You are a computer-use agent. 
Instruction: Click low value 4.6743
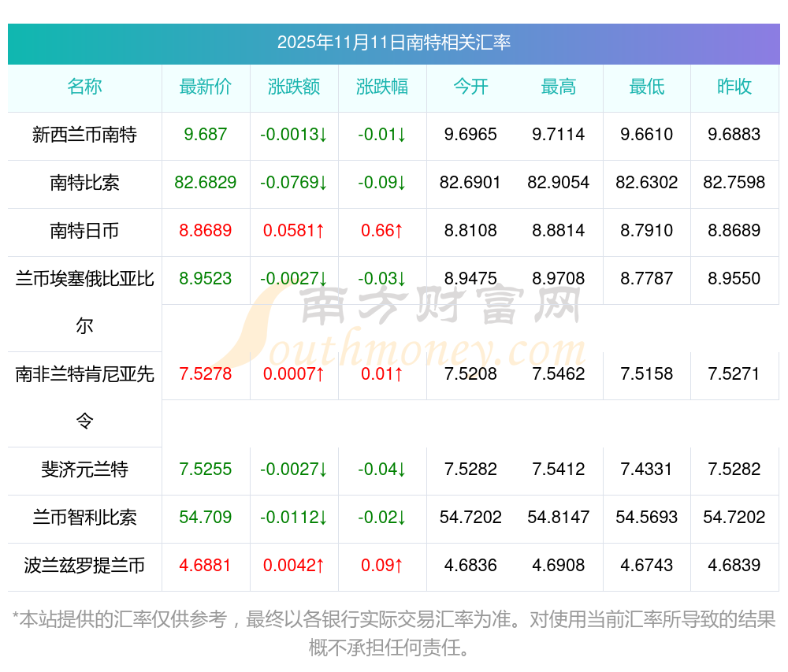point(647,565)
